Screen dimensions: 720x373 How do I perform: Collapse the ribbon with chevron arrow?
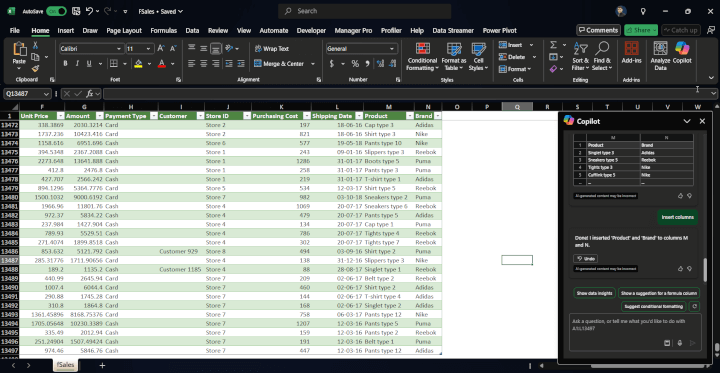point(711,78)
